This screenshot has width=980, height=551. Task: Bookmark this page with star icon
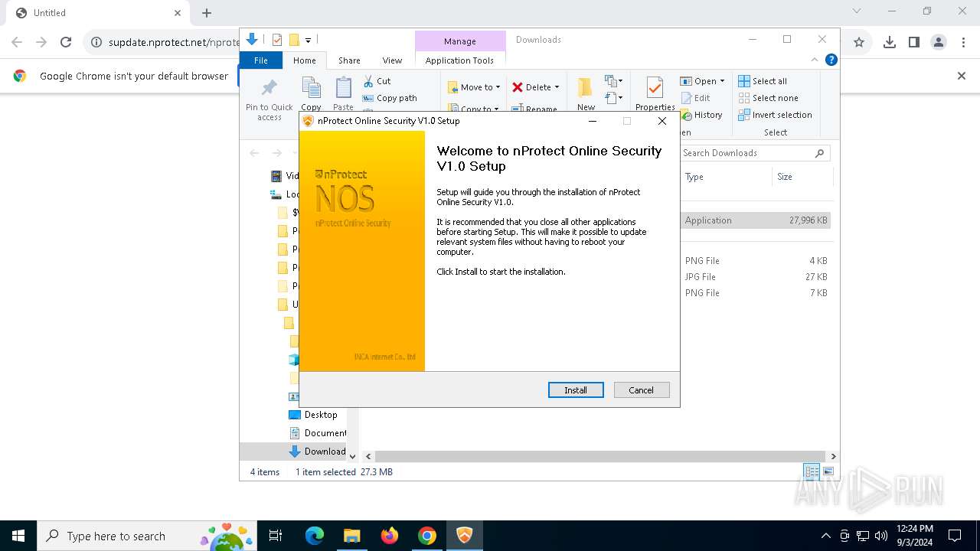(x=859, y=43)
